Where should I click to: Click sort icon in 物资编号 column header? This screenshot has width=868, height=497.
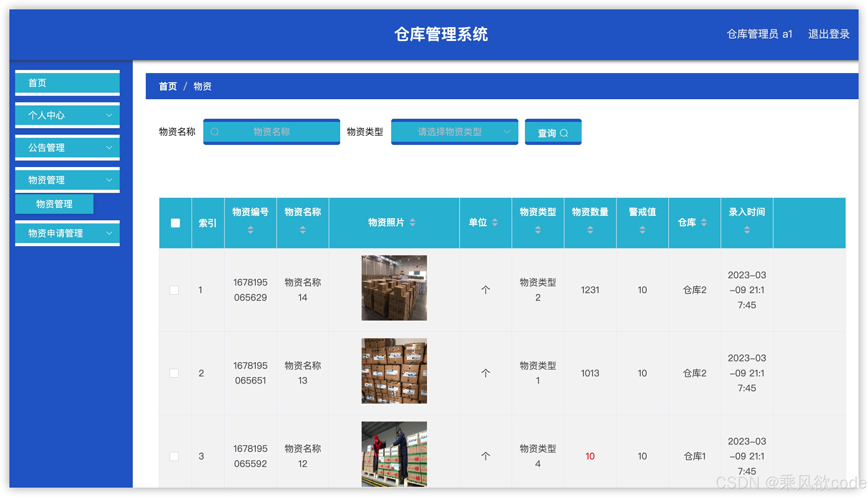250,230
